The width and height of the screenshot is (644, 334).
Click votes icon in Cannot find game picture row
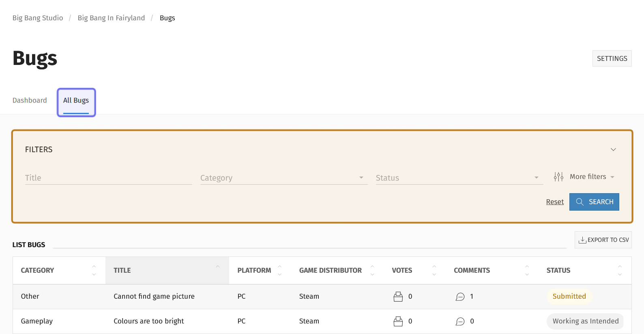(x=398, y=297)
